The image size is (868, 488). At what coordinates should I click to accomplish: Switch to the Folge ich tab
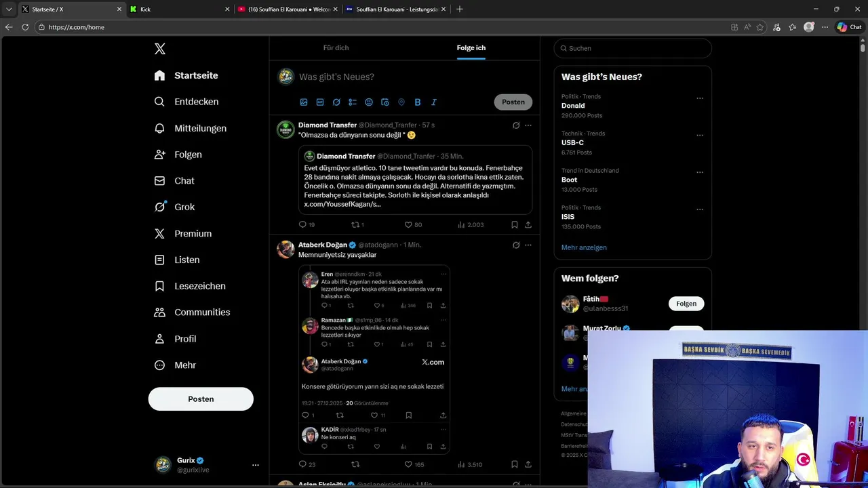(471, 48)
